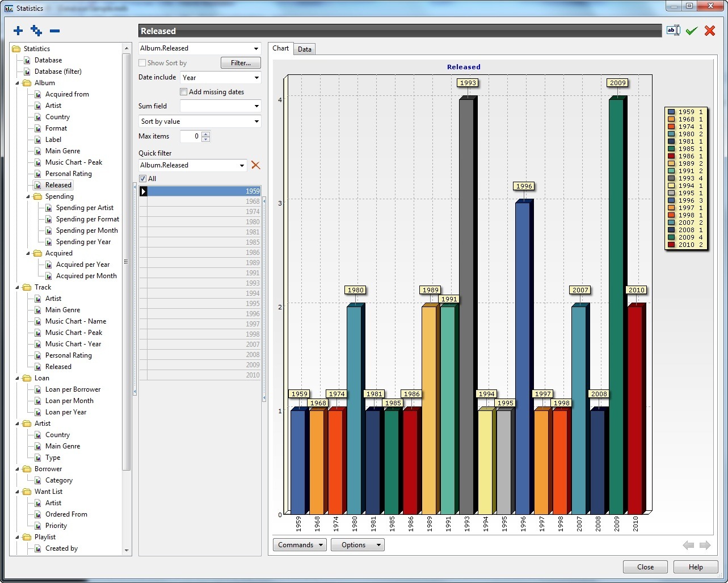The width and height of the screenshot is (728, 583).
Task: Toggle the Show Sort by checkbox
Action: coord(142,63)
